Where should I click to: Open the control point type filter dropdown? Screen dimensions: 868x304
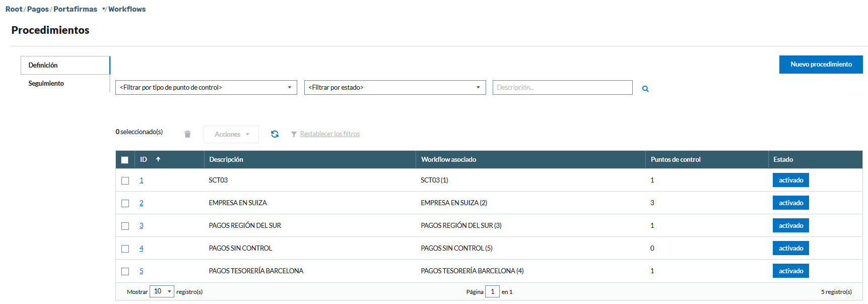pyautogui.click(x=206, y=88)
